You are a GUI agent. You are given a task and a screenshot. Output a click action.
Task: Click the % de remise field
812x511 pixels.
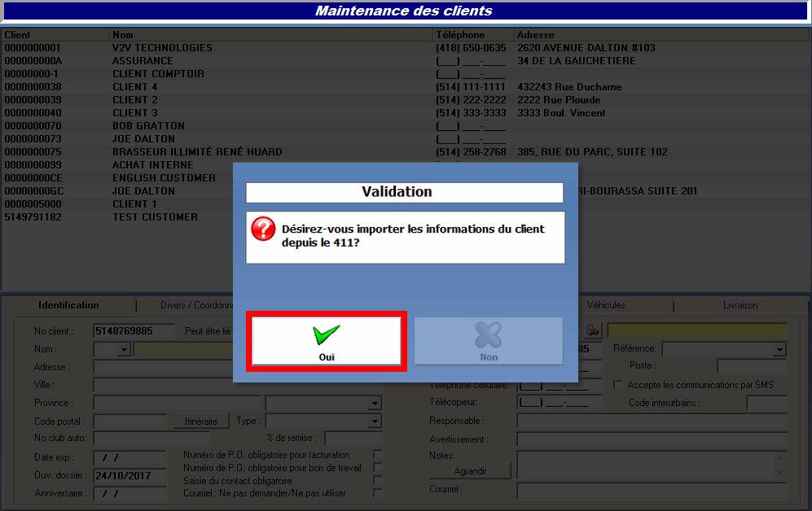pyautogui.click(x=353, y=438)
